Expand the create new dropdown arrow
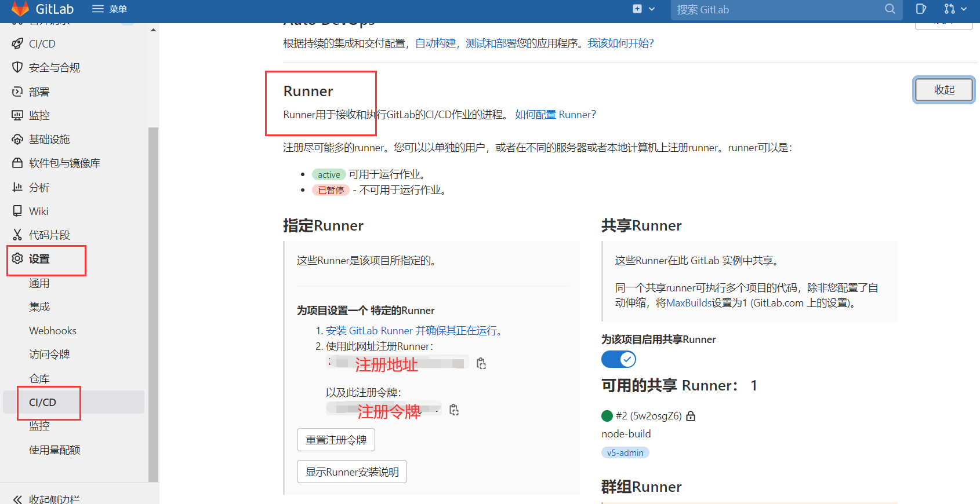Image resolution: width=980 pixels, height=504 pixels. coord(652,9)
